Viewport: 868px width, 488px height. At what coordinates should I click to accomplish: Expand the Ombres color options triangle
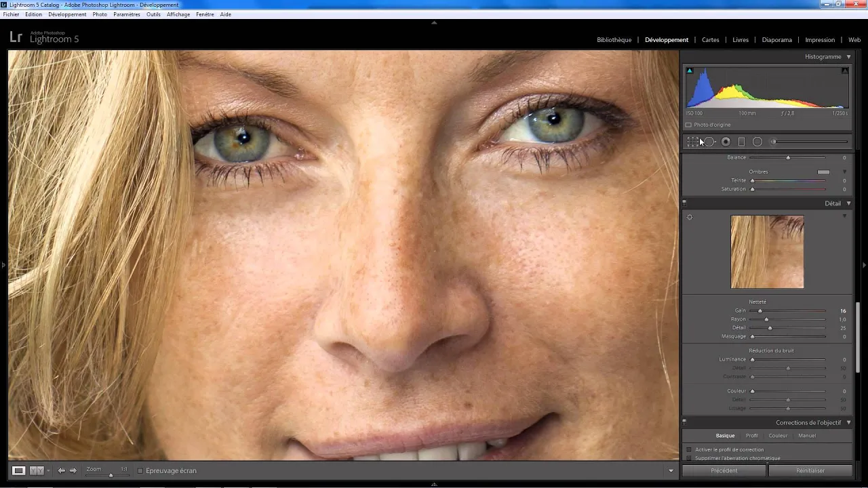click(844, 172)
